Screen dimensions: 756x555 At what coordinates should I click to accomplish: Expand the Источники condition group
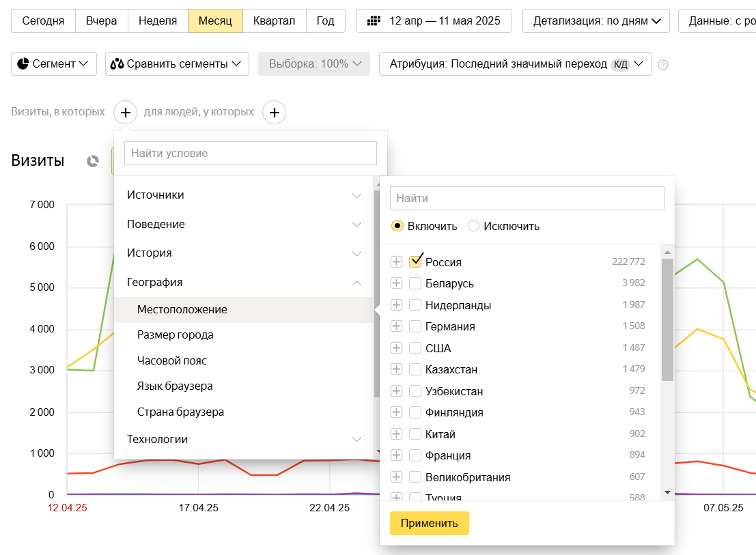244,195
